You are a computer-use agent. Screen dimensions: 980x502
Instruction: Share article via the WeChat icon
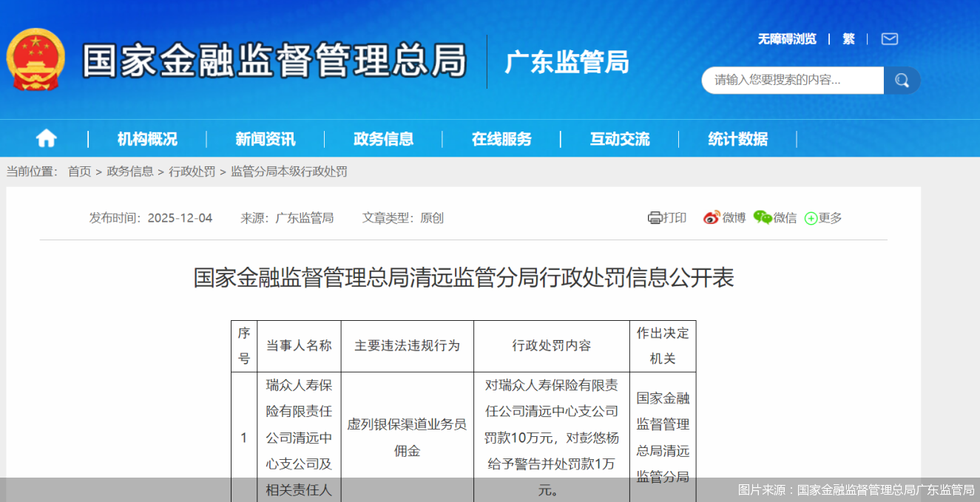764,217
